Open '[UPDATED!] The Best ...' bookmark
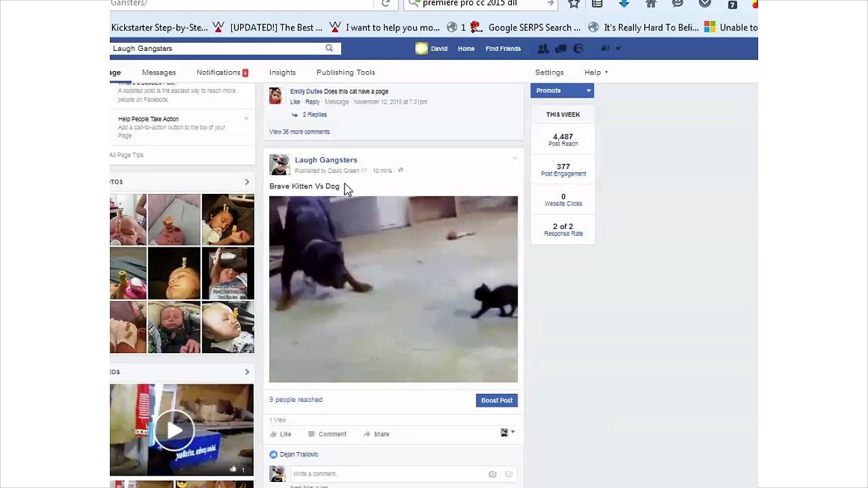The image size is (868, 488). (267, 28)
